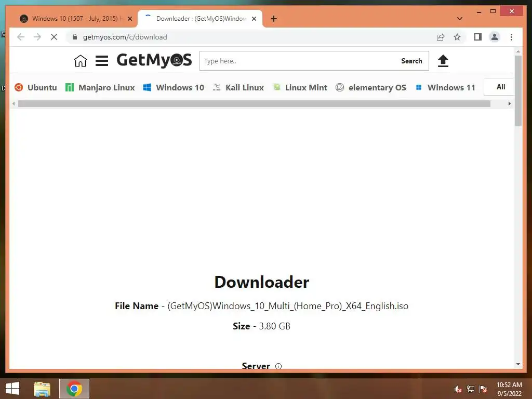The image size is (532, 399).
Task: Open the Windows Start menu
Action: [12, 389]
